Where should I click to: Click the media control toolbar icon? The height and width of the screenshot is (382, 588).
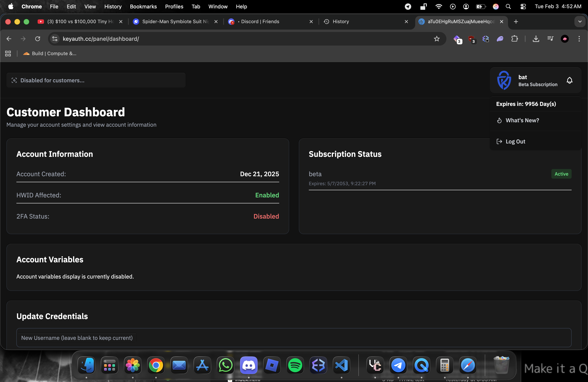click(x=550, y=39)
